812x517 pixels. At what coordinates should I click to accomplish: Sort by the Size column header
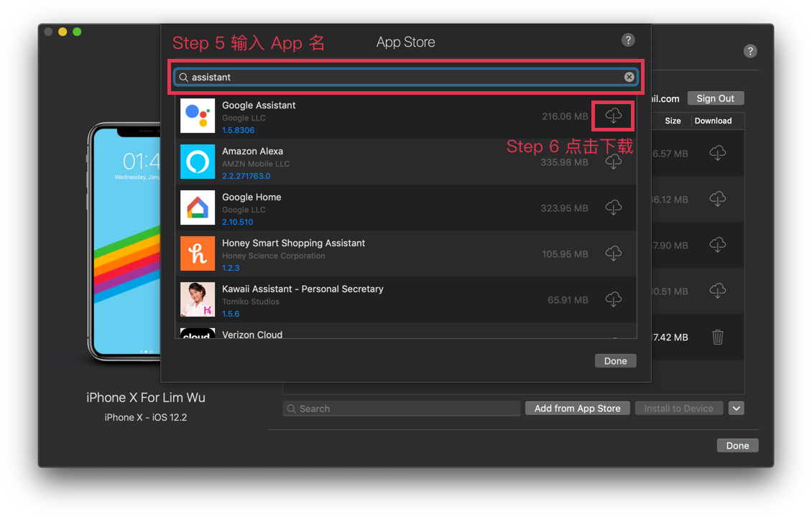pos(673,121)
